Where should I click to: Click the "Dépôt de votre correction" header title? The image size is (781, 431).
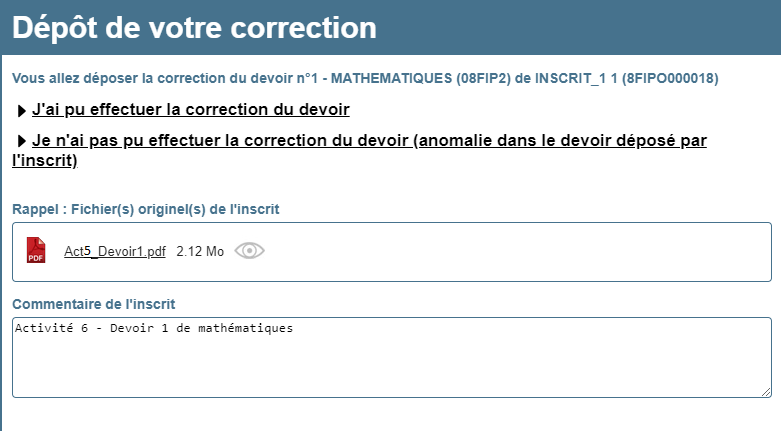click(194, 27)
